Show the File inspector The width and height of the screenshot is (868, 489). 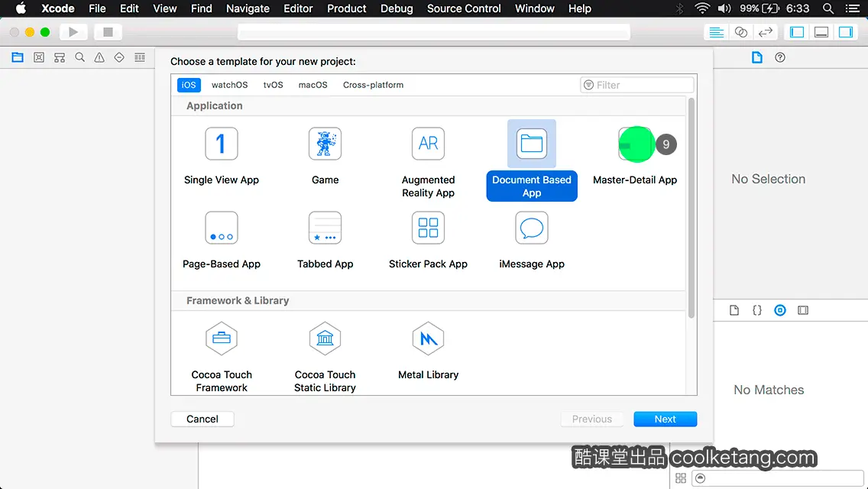coord(756,57)
